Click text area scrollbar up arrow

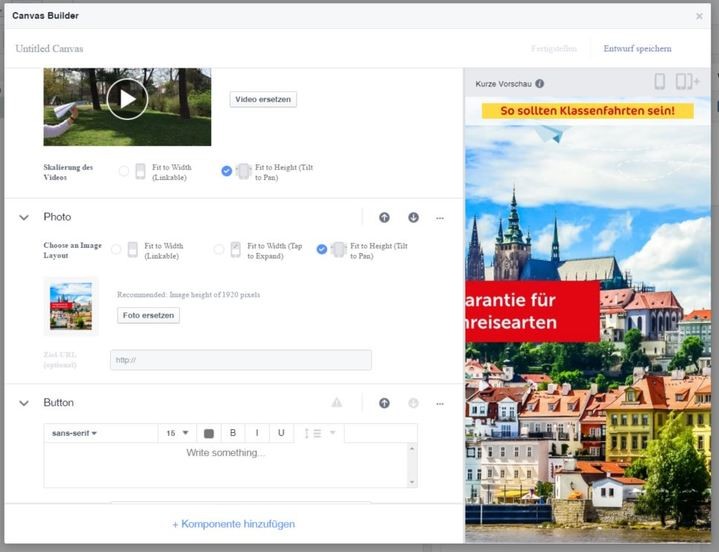tap(412, 448)
